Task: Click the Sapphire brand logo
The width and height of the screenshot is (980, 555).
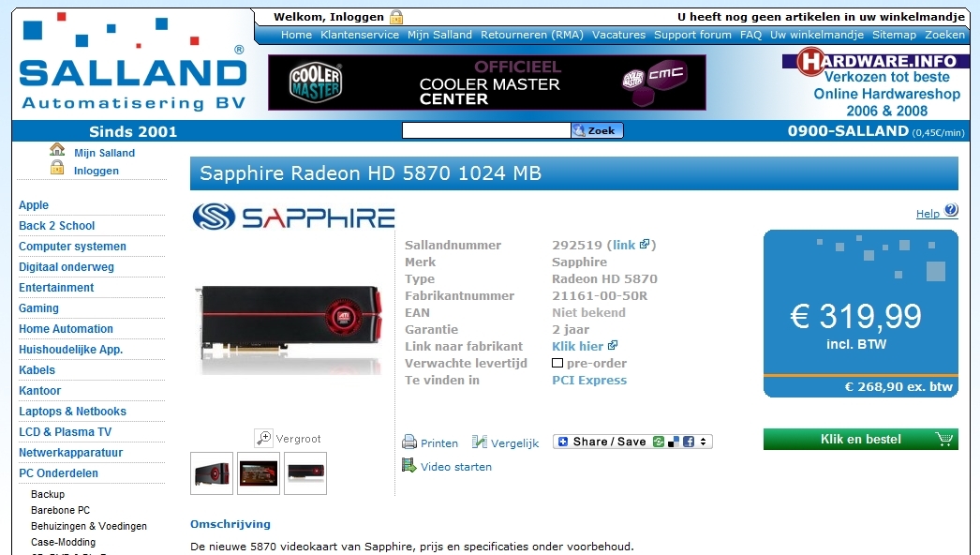Action: pyautogui.click(x=293, y=217)
